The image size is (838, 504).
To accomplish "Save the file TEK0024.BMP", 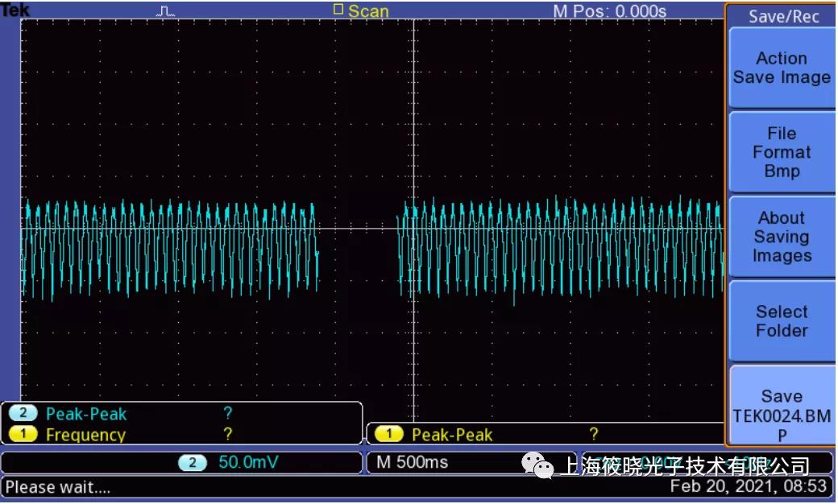I will [x=782, y=406].
